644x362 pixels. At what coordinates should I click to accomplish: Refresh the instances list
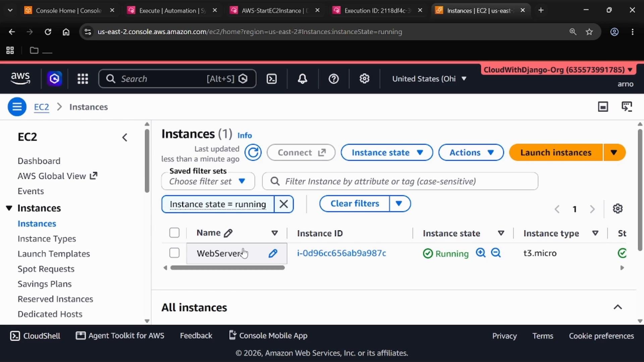(253, 153)
